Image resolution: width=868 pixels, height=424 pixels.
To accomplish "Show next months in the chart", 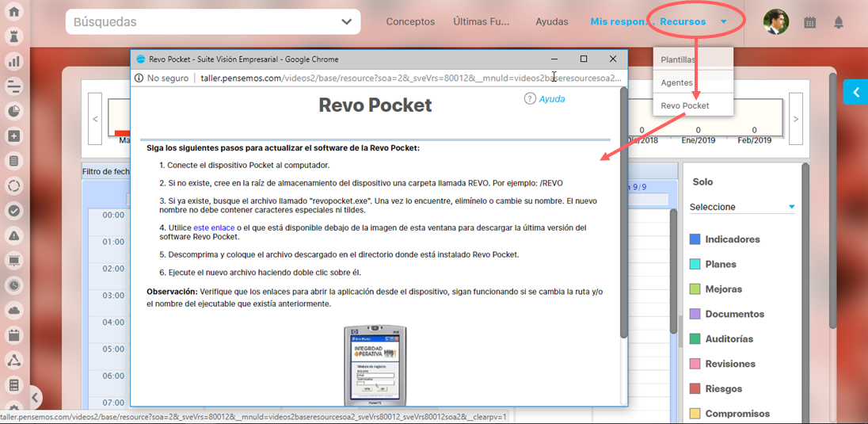I will pos(795,119).
